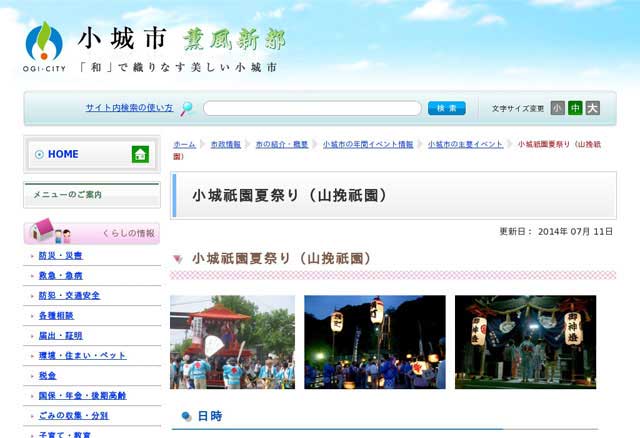Image resolution: width=640 pixels, height=438 pixels.
Task: Click the 検索 search button
Action: [447, 108]
